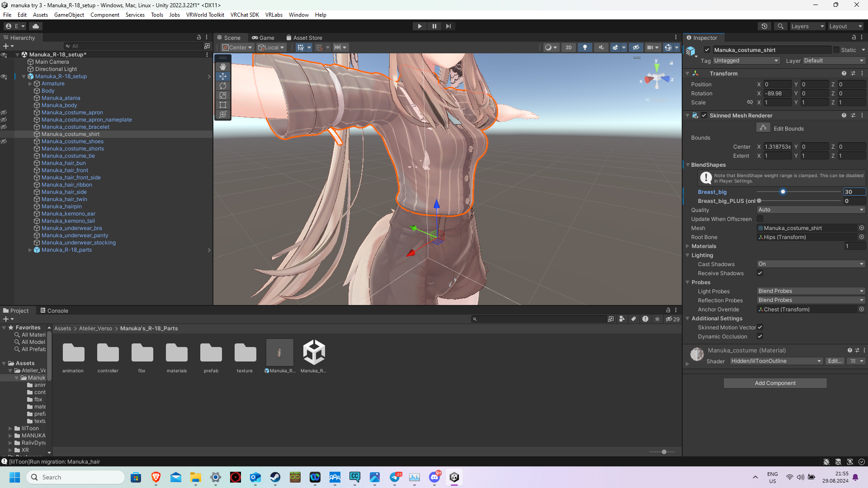The image size is (868, 488).
Task: Switch to the Console tab
Action: pyautogui.click(x=54, y=310)
